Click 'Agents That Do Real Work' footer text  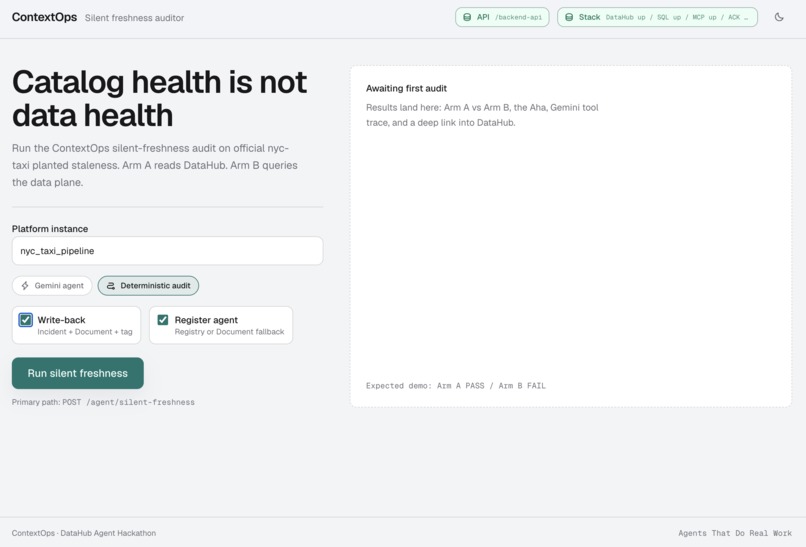coord(735,533)
